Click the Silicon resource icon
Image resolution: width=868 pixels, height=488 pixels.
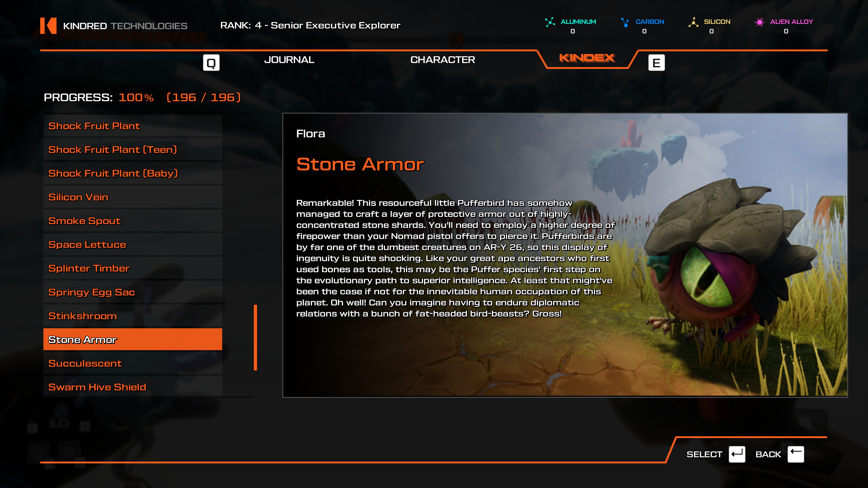point(693,22)
